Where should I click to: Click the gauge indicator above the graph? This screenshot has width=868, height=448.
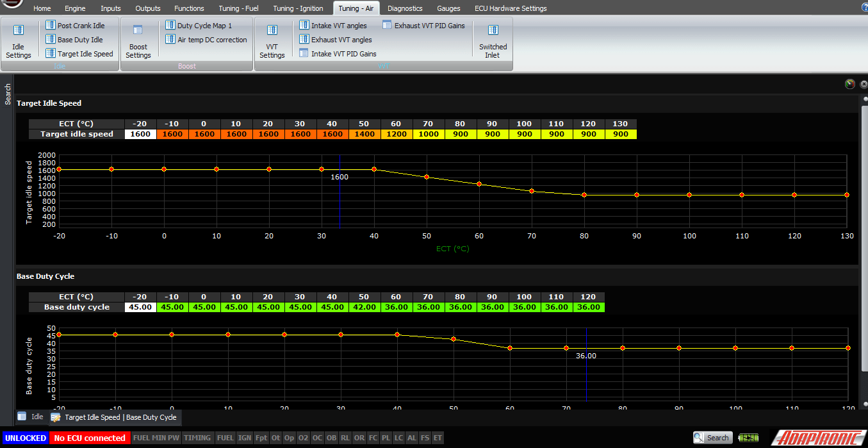(x=850, y=84)
